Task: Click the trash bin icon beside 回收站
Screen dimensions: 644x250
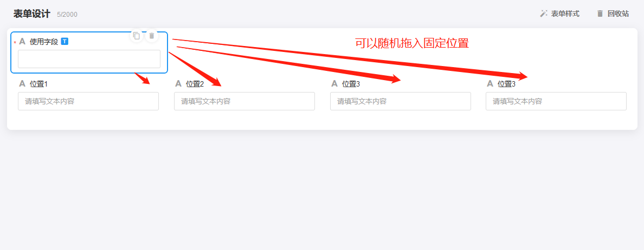Action: point(600,14)
